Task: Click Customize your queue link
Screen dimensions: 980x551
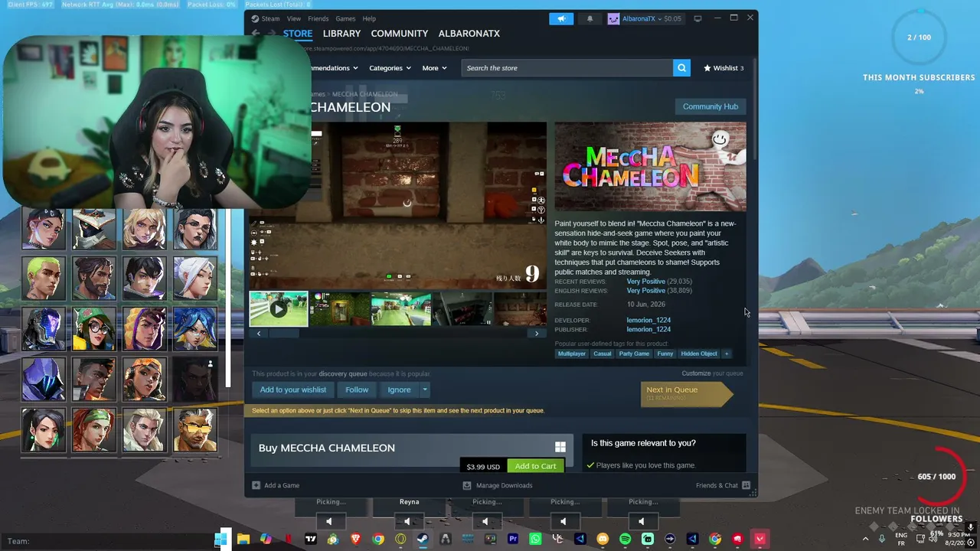Action: coord(712,373)
